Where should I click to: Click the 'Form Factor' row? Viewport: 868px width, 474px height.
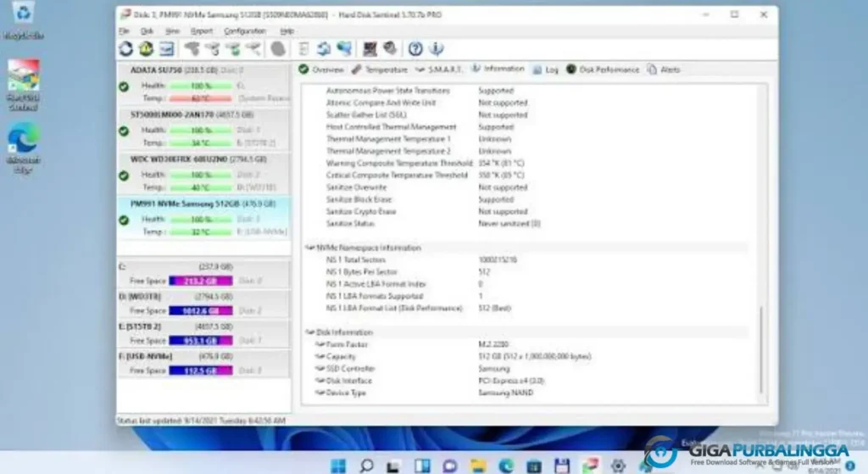[526, 344]
